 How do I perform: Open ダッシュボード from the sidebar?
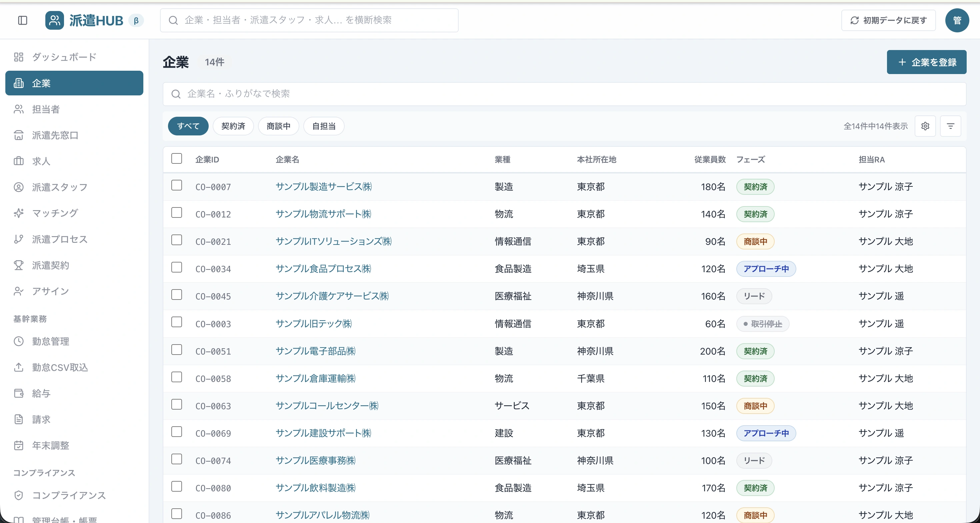pyautogui.click(x=74, y=57)
